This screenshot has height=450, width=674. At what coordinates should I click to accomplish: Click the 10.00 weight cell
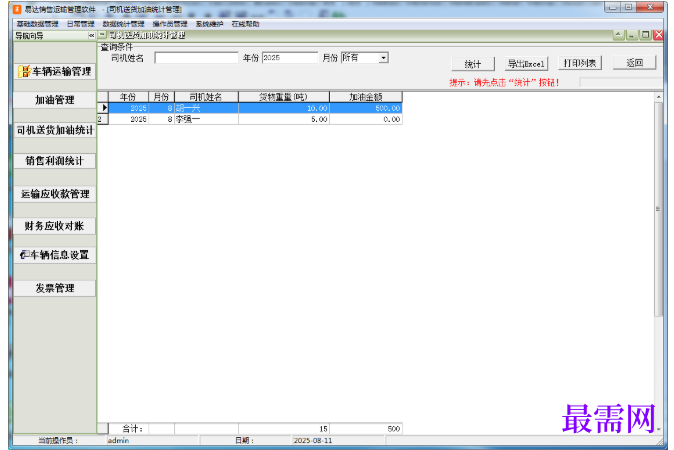point(284,108)
